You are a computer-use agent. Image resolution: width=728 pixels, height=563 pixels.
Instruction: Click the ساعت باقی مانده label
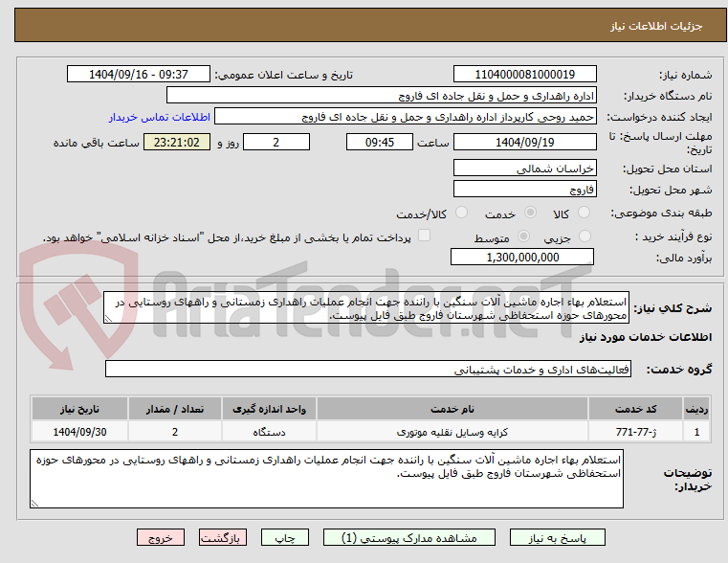(96, 143)
